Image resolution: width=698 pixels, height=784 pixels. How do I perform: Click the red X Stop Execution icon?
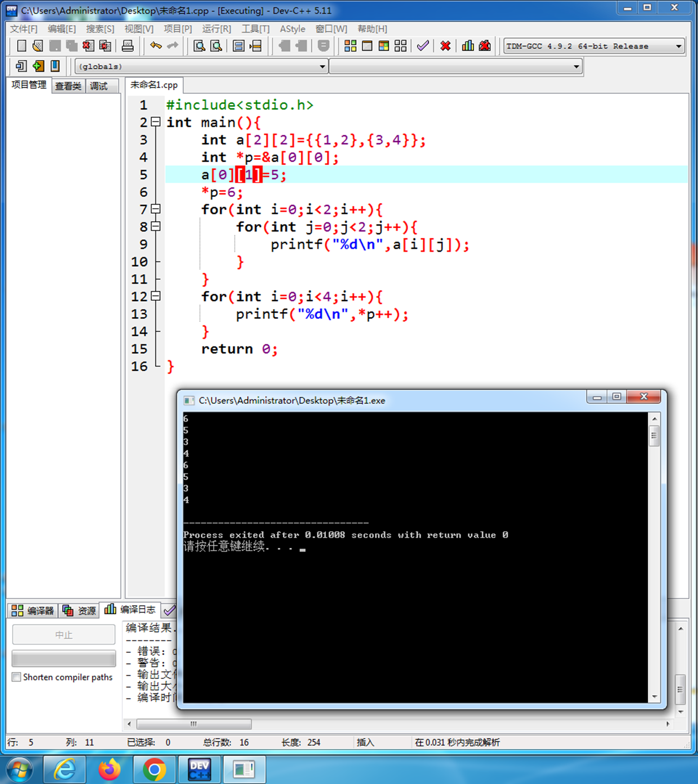(x=445, y=46)
